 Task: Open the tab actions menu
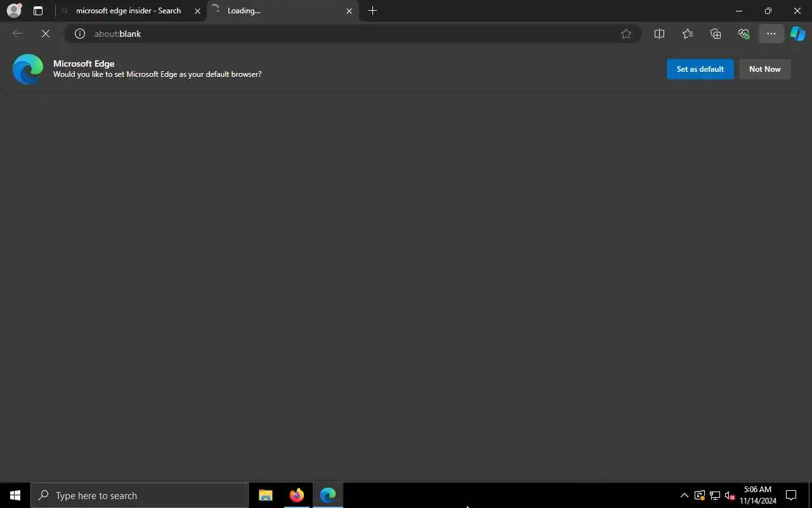click(x=38, y=11)
